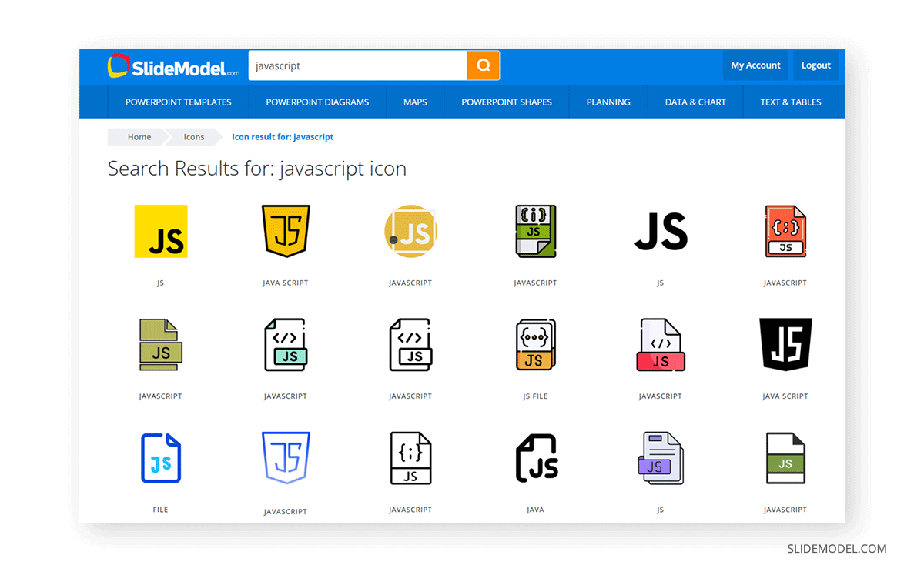Click the blue JS icon labeled FILE
The height and width of the screenshot is (572, 924).
click(x=161, y=457)
